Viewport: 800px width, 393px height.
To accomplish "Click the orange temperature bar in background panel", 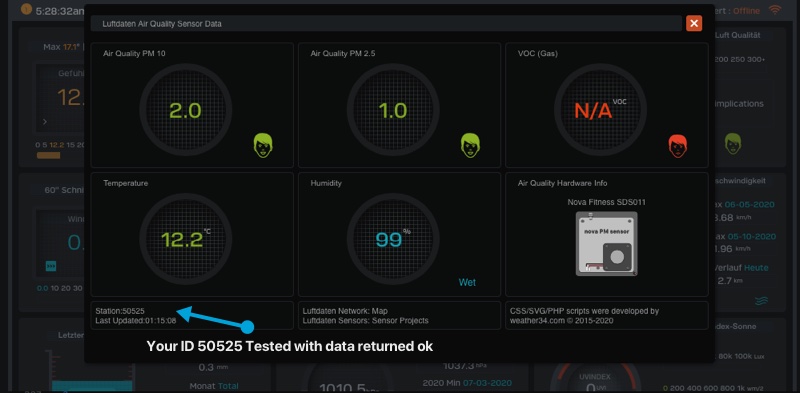I will [48, 155].
